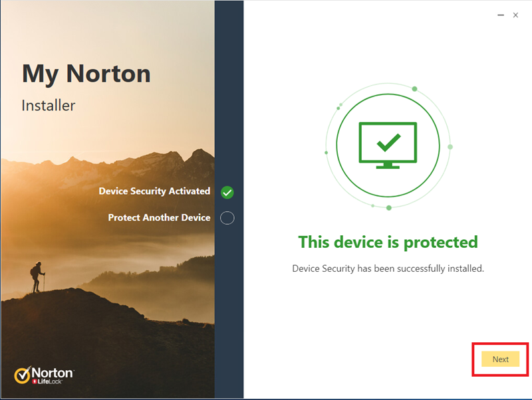Click the Installer subtitle text
Screen dimensions: 532x400
coord(48,106)
